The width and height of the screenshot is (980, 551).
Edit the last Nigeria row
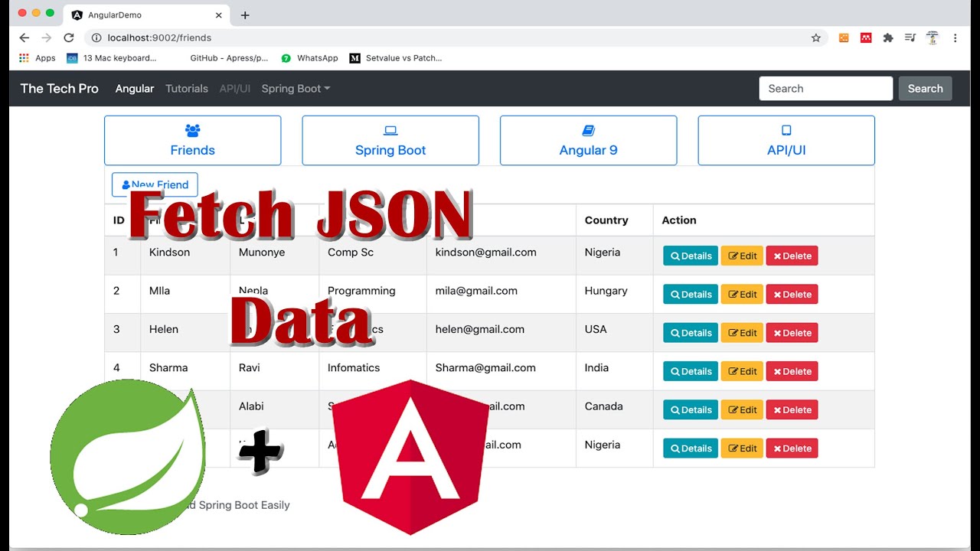coord(742,448)
